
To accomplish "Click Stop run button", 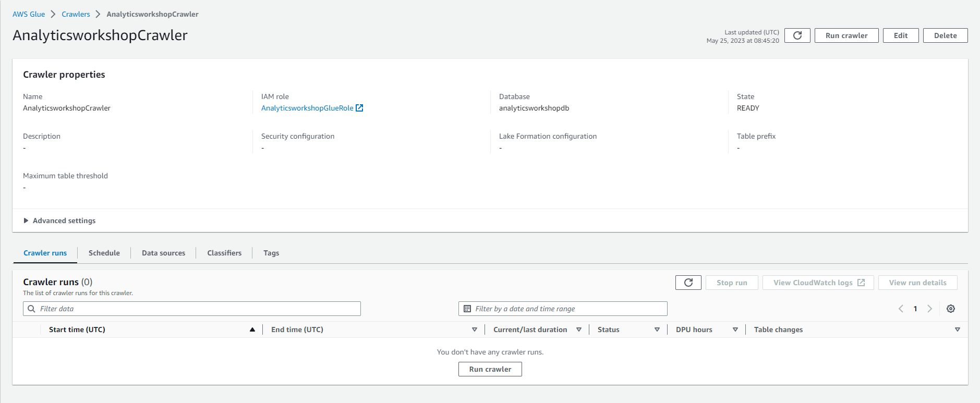I will point(732,283).
